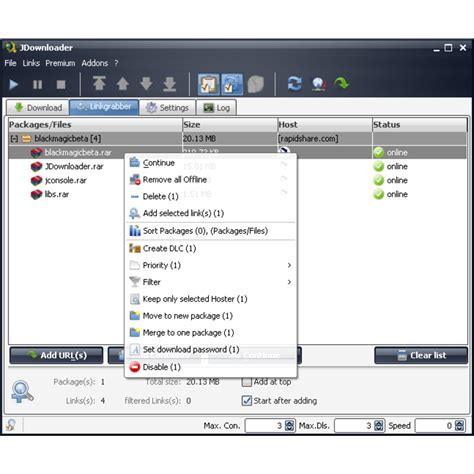Expand the Priority (1) submenu
The height and width of the screenshot is (474, 474).
point(211,265)
